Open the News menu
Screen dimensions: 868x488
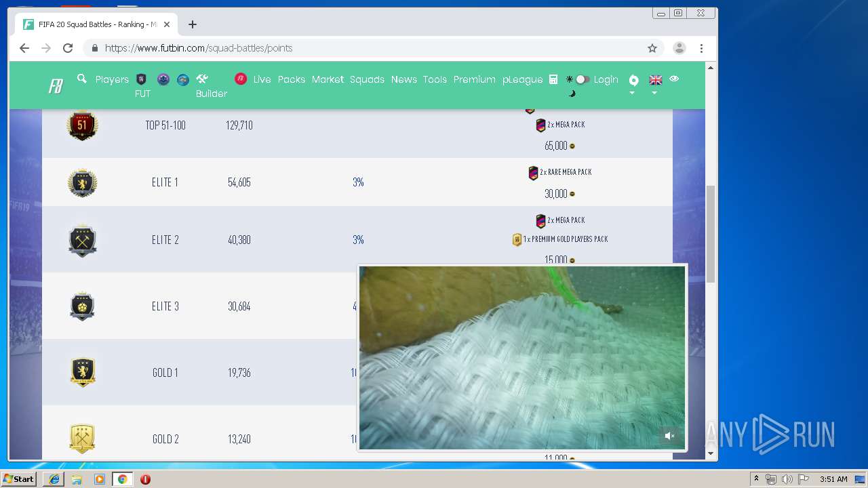tap(403, 79)
